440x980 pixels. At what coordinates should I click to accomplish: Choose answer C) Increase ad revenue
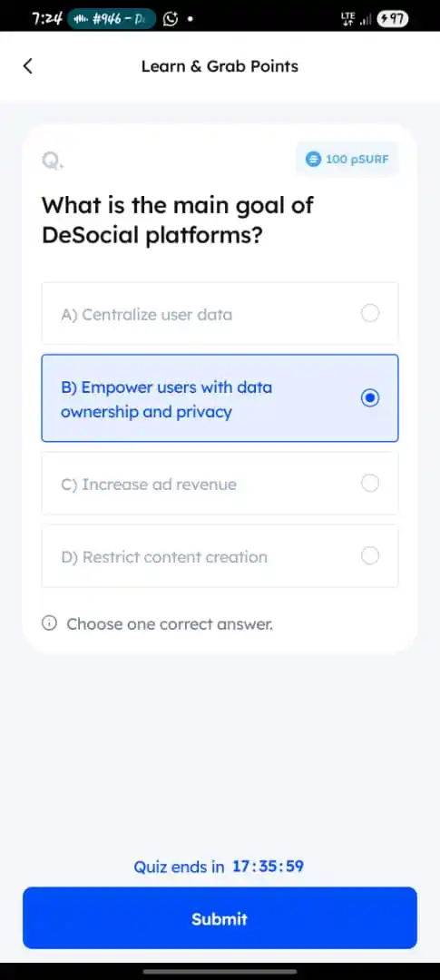[220, 484]
